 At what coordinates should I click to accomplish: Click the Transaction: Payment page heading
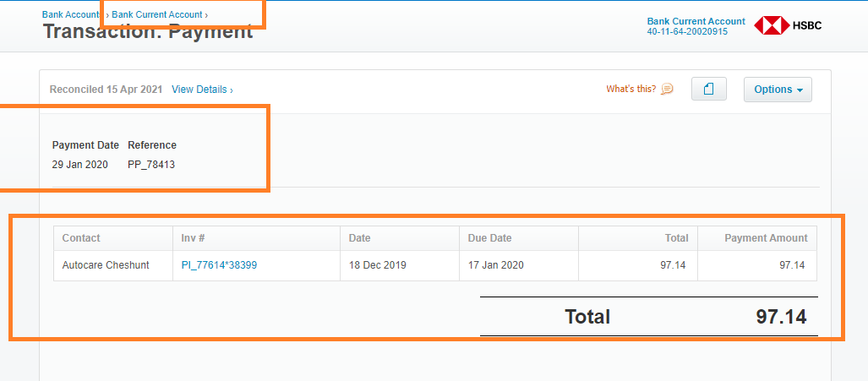click(148, 32)
